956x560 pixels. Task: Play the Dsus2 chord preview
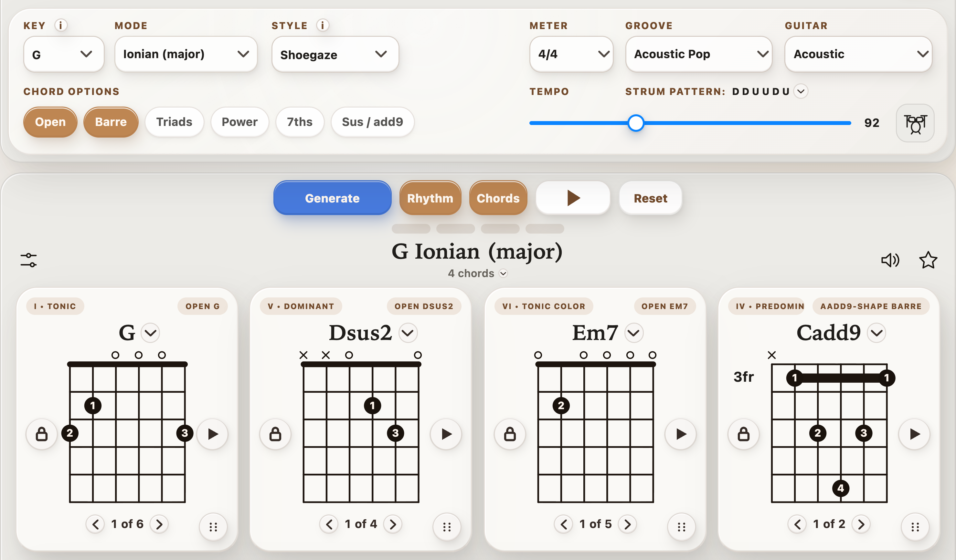447,434
